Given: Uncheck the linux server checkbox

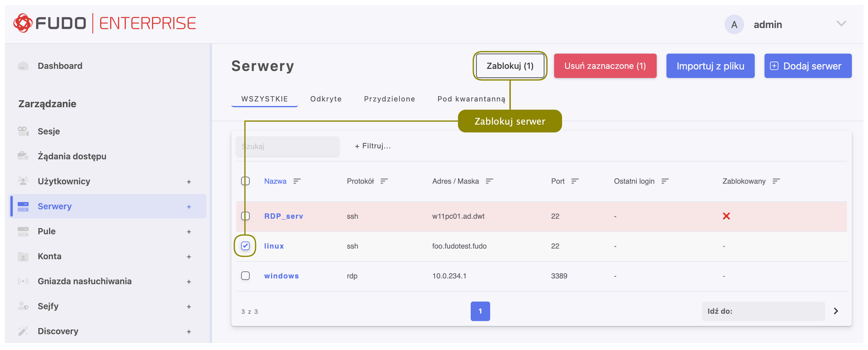Looking at the screenshot, I should (x=245, y=246).
